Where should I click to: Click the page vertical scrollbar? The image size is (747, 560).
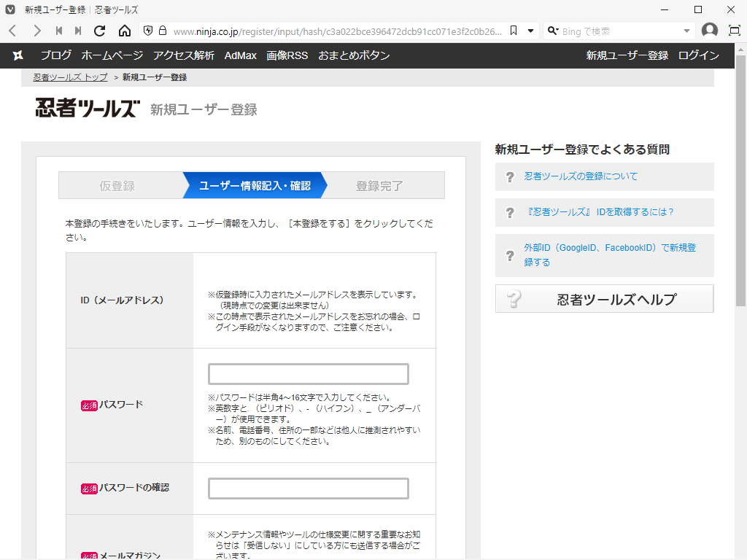pos(741,180)
